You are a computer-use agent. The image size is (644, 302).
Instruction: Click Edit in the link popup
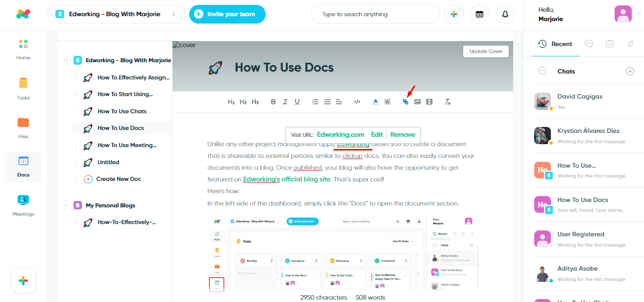[x=377, y=135]
